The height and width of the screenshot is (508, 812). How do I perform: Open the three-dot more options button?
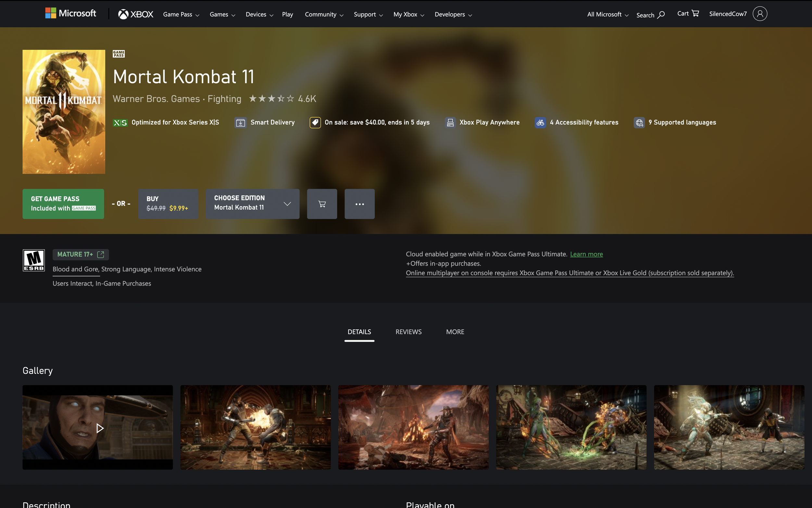(x=359, y=204)
